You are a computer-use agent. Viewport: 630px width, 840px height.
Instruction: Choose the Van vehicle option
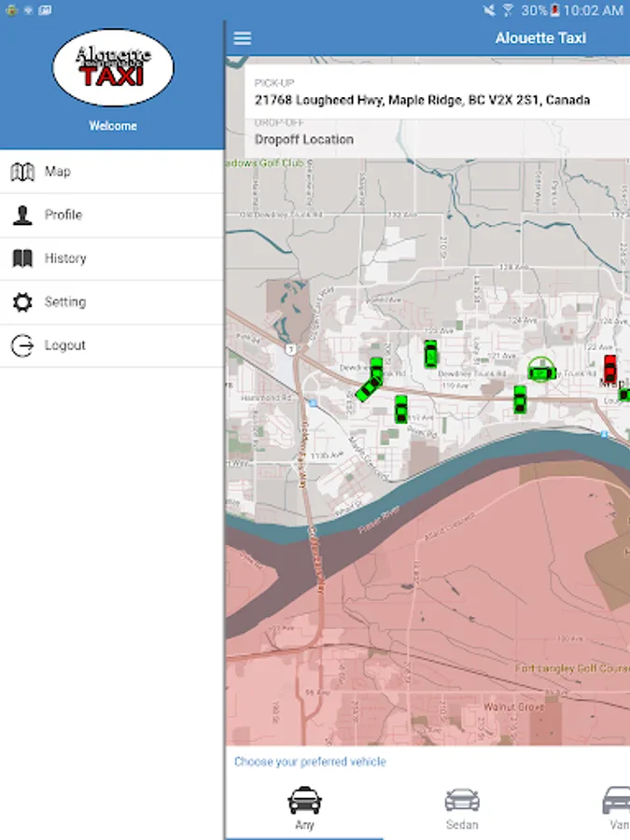616,807
